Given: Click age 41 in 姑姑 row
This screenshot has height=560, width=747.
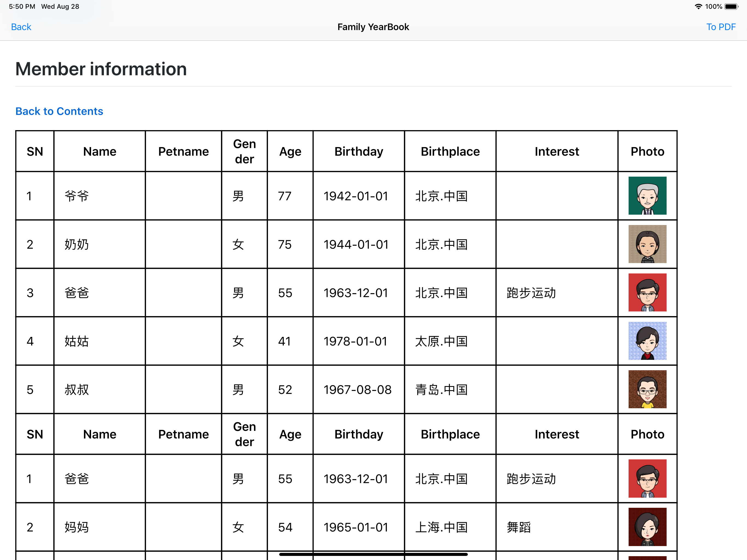Looking at the screenshot, I should click(284, 341).
